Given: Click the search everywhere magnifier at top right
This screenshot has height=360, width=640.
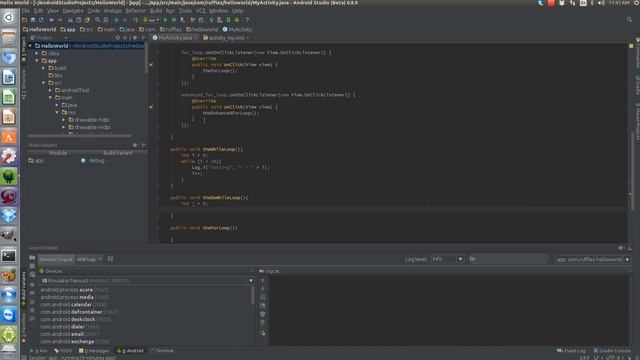Looking at the screenshot, I should coord(629,20).
